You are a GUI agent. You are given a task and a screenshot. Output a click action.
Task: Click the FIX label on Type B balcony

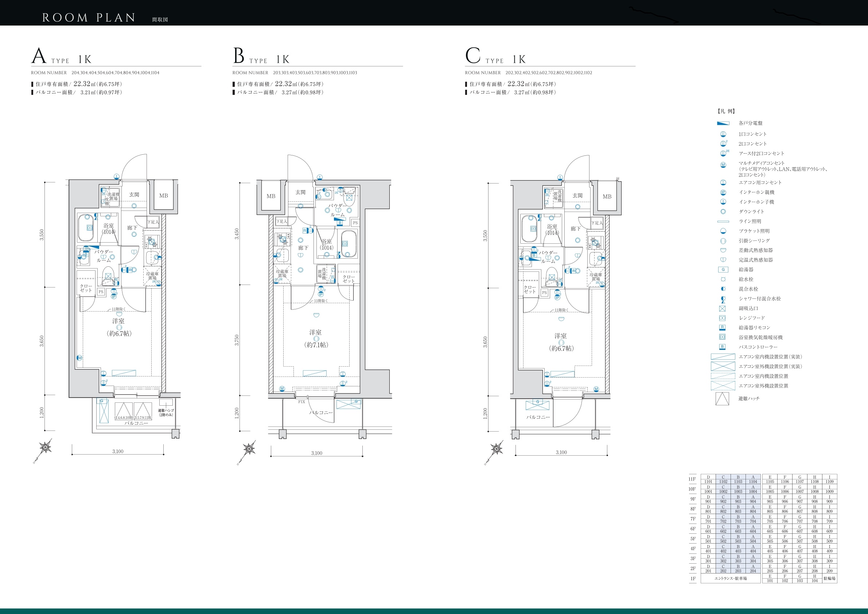pyautogui.click(x=302, y=402)
